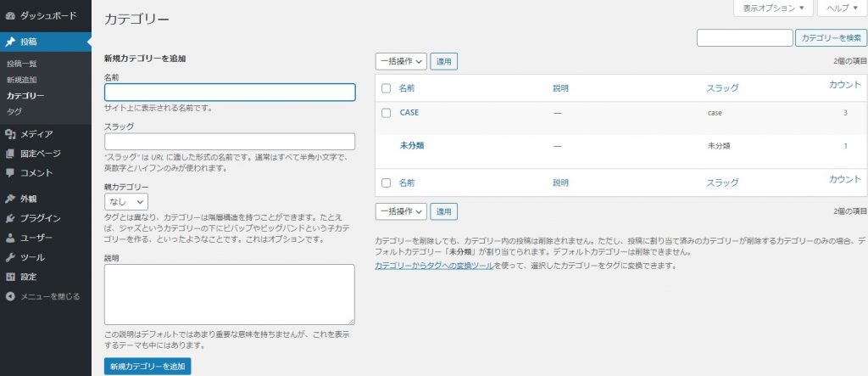Open the bottom 一括操作 bulk actions dropdown
This screenshot has height=376, width=868.
[x=401, y=211]
